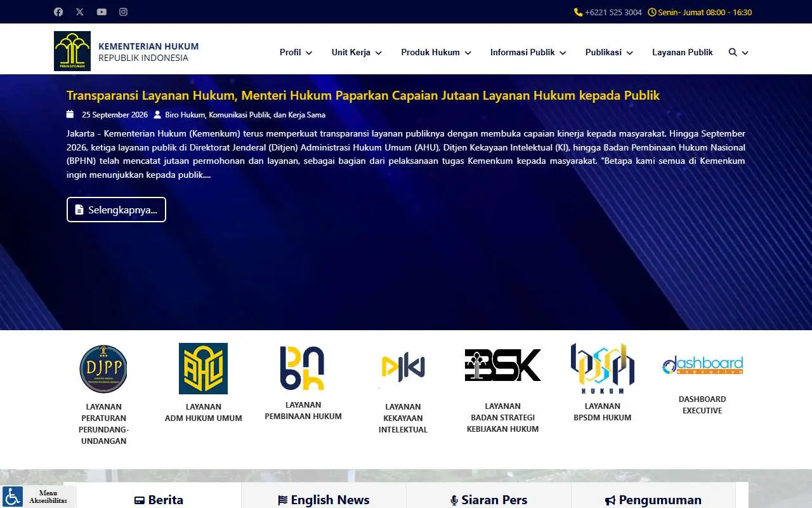Image resolution: width=812 pixels, height=508 pixels.
Task: Click the phone icon beside +6221 525 3004
Action: pyautogui.click(x=578, y=12)
